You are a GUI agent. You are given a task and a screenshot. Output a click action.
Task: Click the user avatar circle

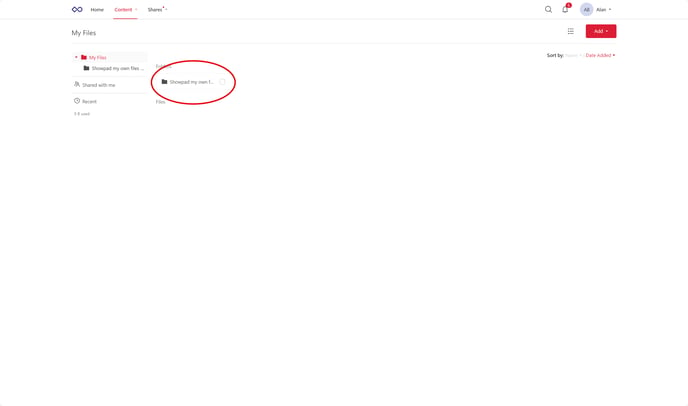coord(586,9)
